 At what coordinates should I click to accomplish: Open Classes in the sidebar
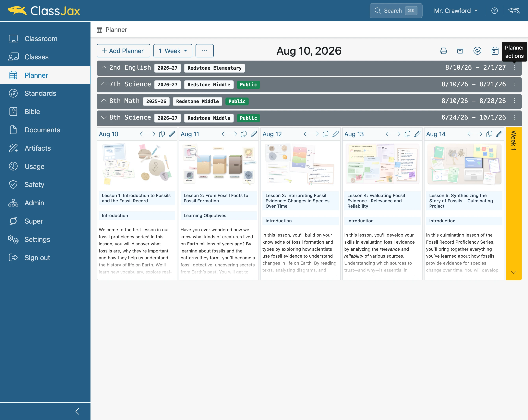pyautogui.click(x=45, y=57)
